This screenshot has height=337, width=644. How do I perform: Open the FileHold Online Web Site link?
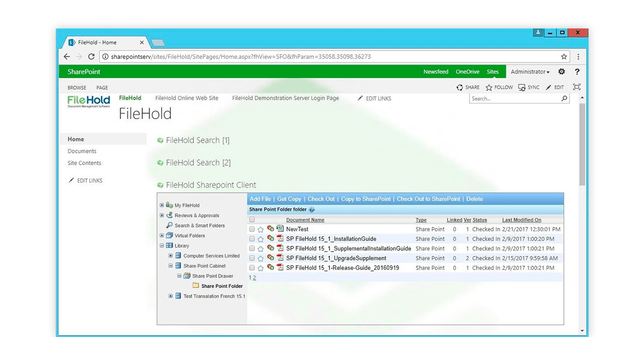(x=187, y=98)
